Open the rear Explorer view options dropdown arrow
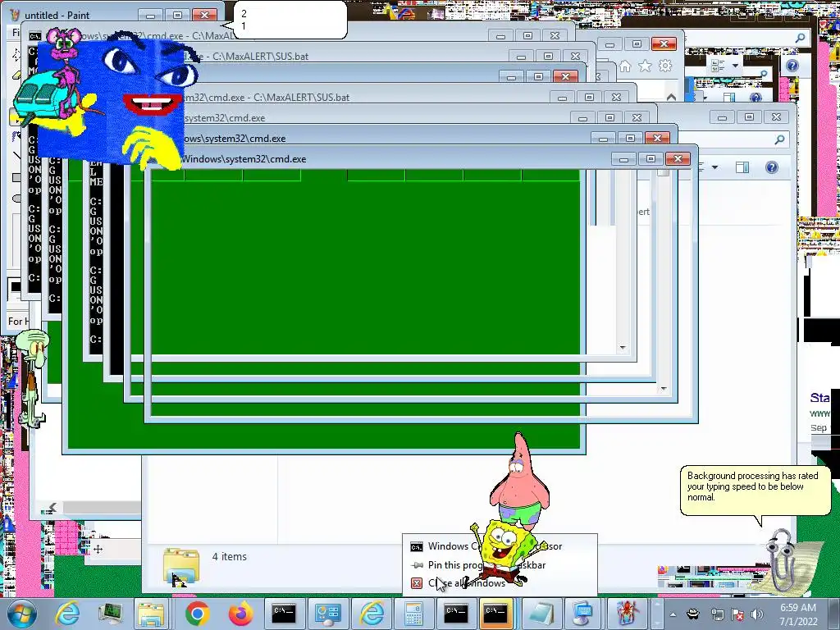This screenshot has width=840, height=630. click(735, 66)
